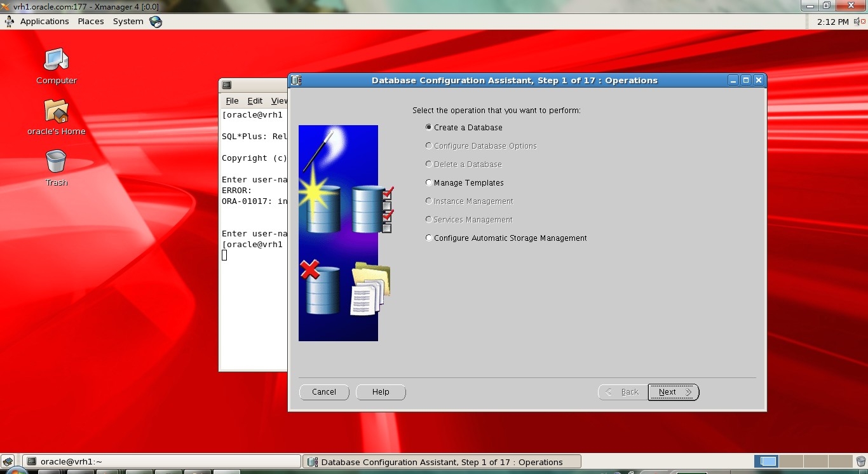Select the Create a Database option
The height and width of the screenshot is (474, 868).
coord(464,128)
